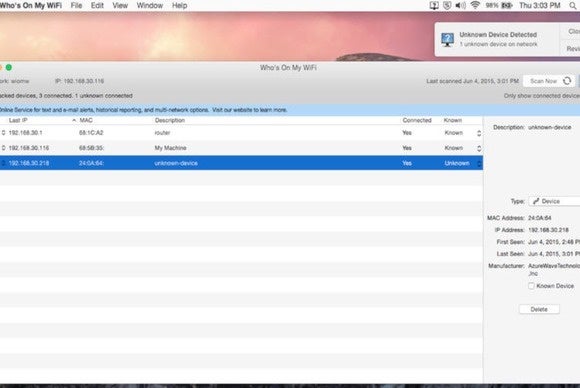Open the Known dropdown for router row
The height and width of the screenshot is (388, 580).
click(x=479, y=133)
